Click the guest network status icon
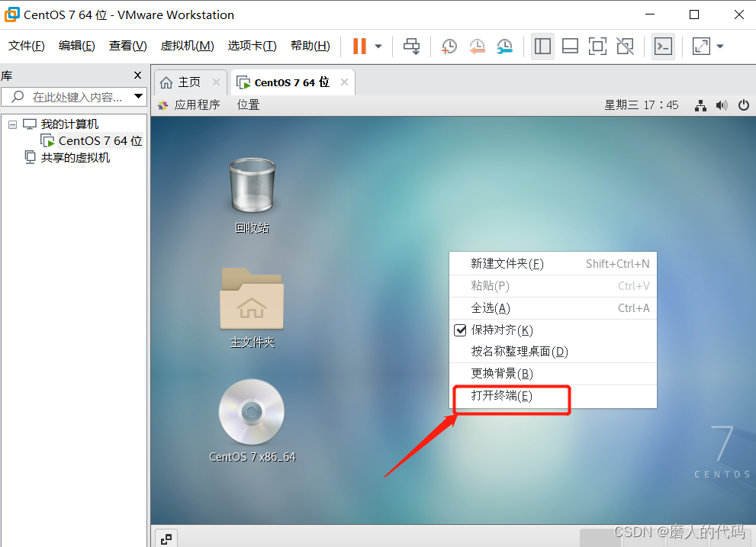The image size is (756, 547). pos(700,105)
